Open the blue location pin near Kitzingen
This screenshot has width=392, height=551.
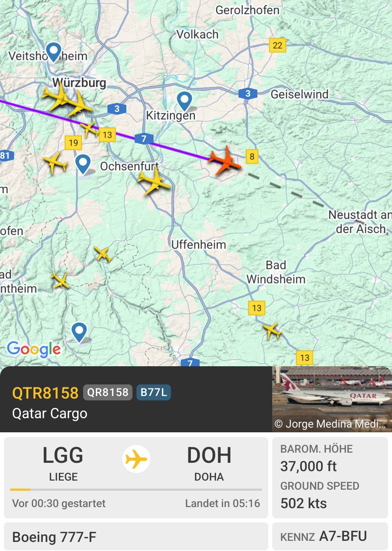184,101
